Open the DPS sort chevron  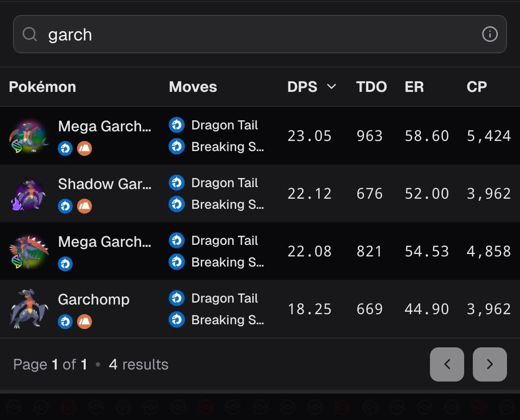pyautogui.click(x=331, y=87)
